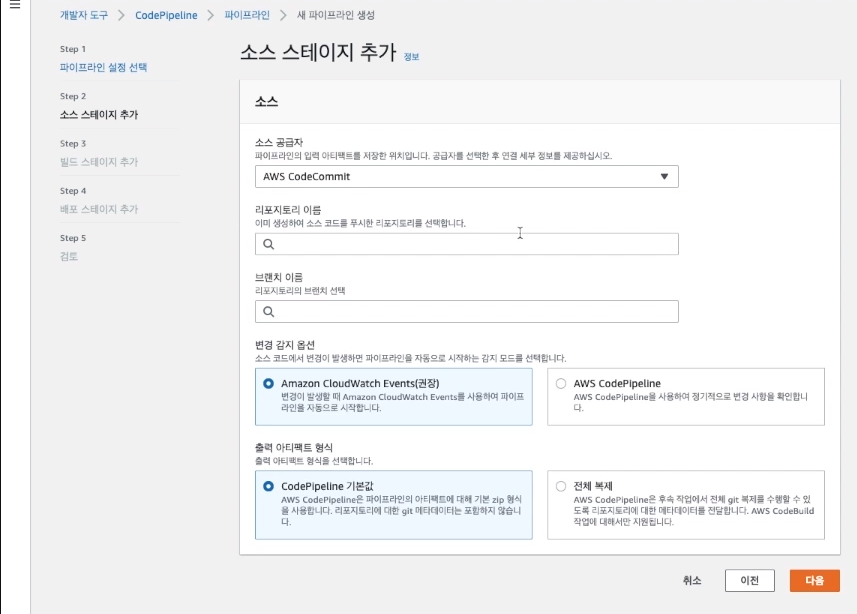Select Step 5 검토 step
This screenshot has width=857, height=614.
(69, 256)
